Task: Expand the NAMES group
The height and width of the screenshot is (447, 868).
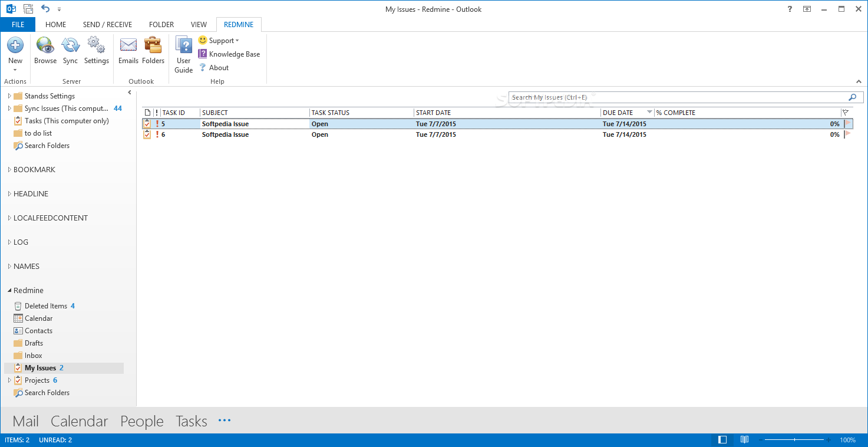Action: click(x=9, y=267)
